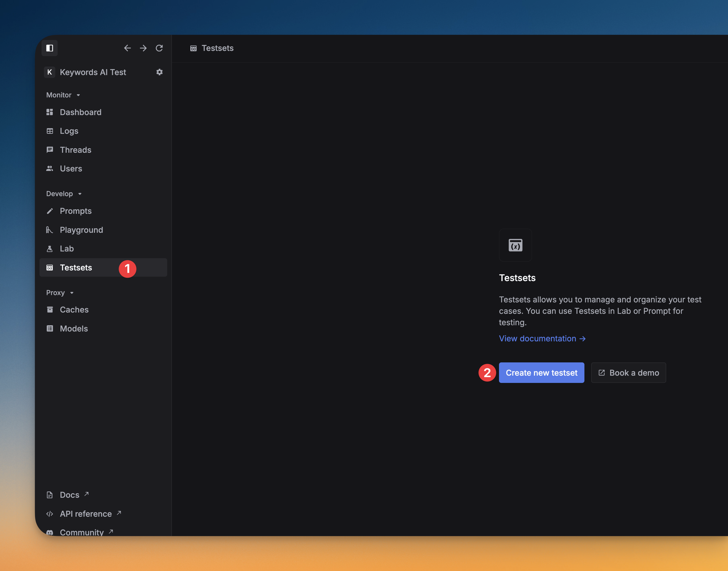Collapse the Proxy section
This screenshot has width=728, height=571.
[60, 293]
